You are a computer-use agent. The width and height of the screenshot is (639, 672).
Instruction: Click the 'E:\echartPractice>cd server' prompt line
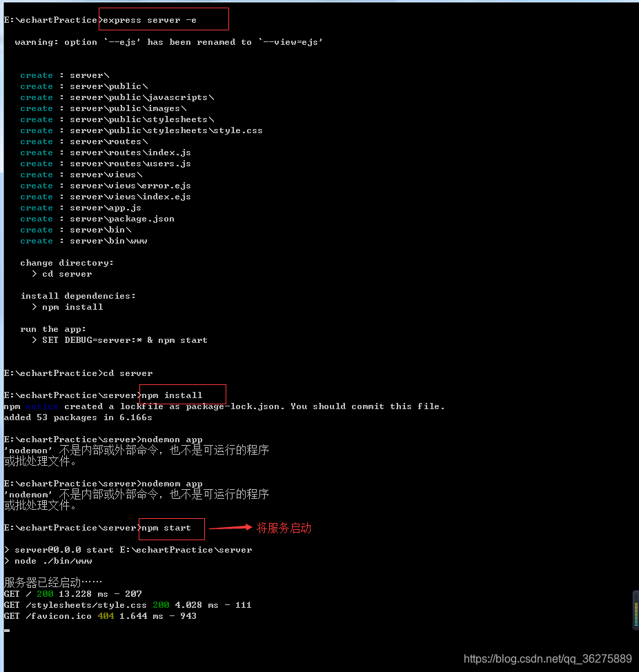pyautogui.click(x=78, y=373)
